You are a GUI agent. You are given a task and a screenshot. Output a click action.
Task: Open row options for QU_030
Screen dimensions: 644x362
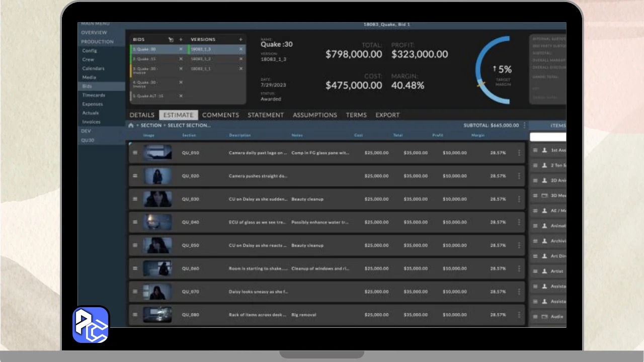pos(519,199)
